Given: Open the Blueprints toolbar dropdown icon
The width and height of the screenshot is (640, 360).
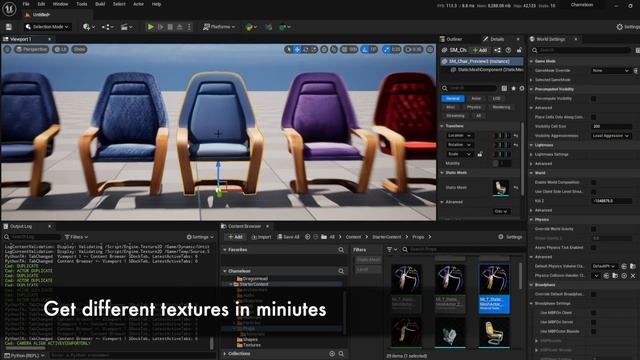Looking at the screenshot, I should 108,27.
